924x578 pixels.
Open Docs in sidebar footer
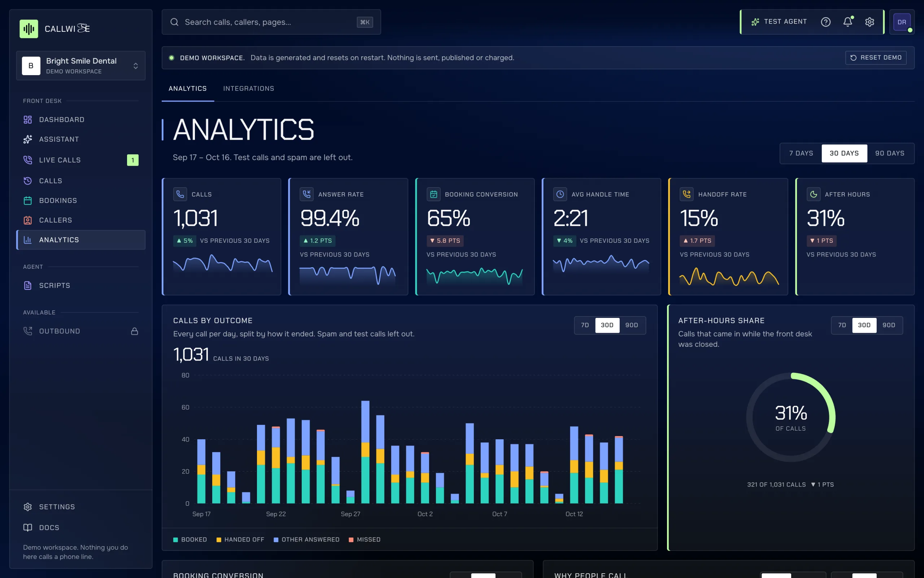coord(80,527)
